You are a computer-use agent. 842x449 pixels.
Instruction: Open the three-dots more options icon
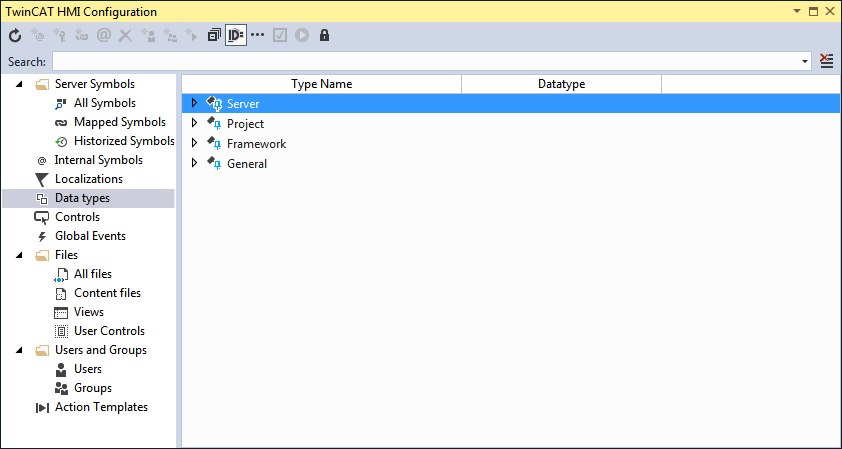click(258, 35)
